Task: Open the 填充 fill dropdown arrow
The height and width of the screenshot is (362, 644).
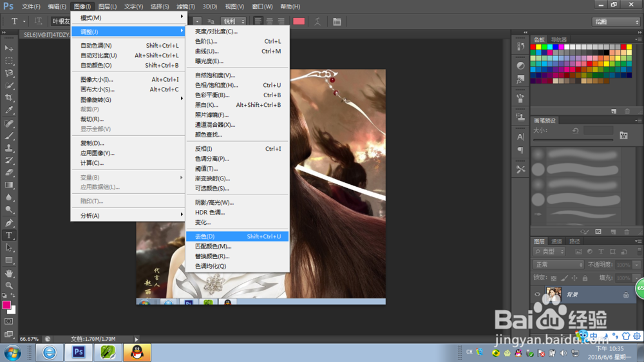Action: [637, 278]
